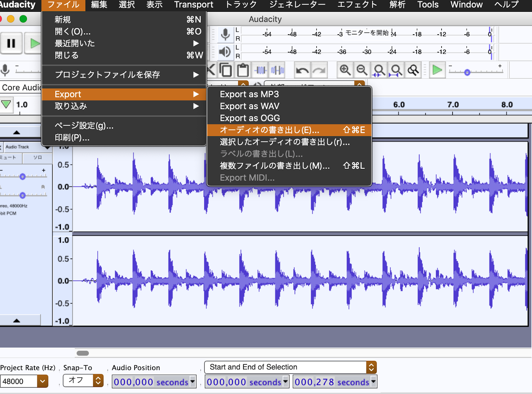Image resolution: width=532 pixels, height=394 pixels.
Task: Open Audio Position time format arrow
Action: 193,382
